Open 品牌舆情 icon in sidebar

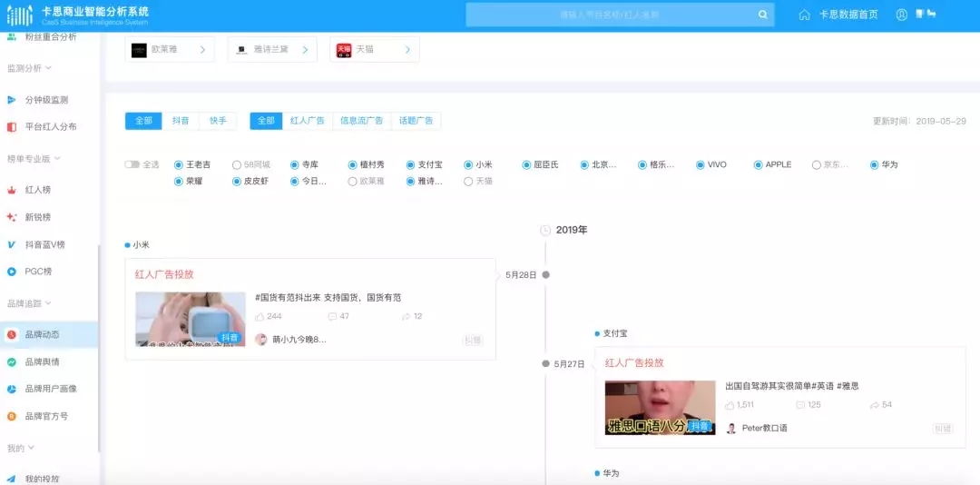[x=12, y=361]
